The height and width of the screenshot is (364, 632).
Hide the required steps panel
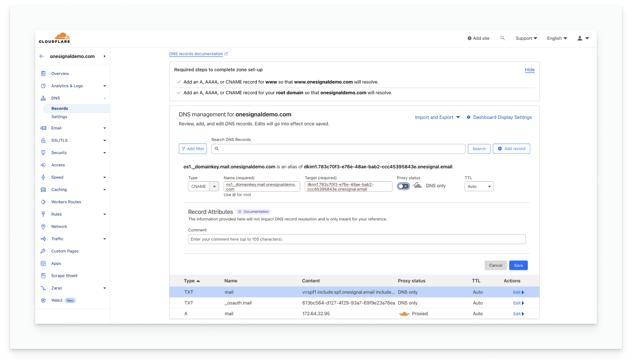(530, 70)
